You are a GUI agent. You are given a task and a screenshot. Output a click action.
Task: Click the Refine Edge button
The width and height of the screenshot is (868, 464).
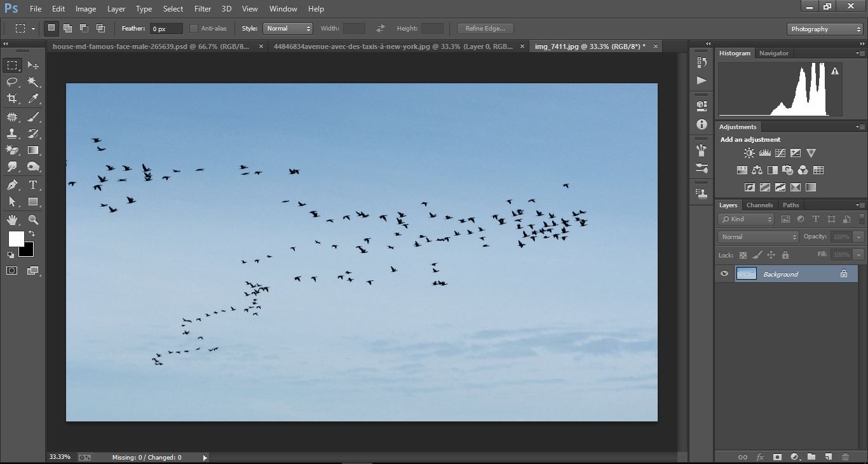485,29
